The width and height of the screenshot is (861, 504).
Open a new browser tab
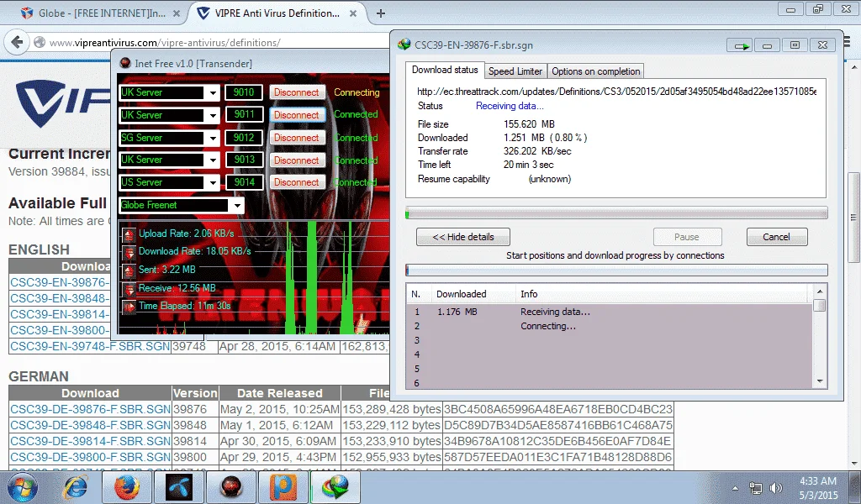pos(381,13)
